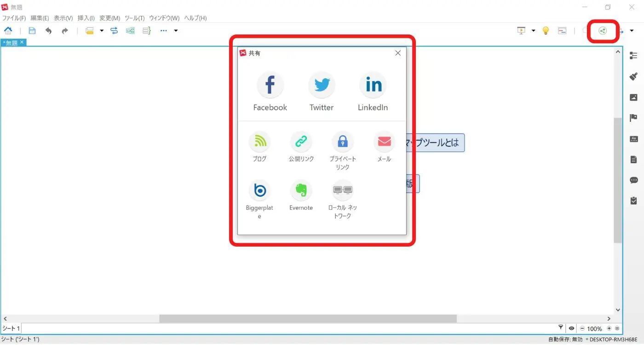Open the ツール(T) menu

(x=134, y=18)
